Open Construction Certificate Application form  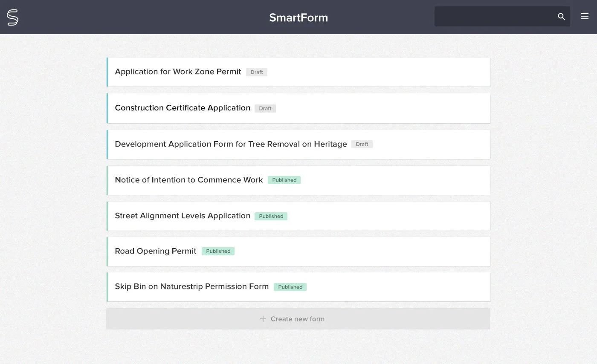298,108
